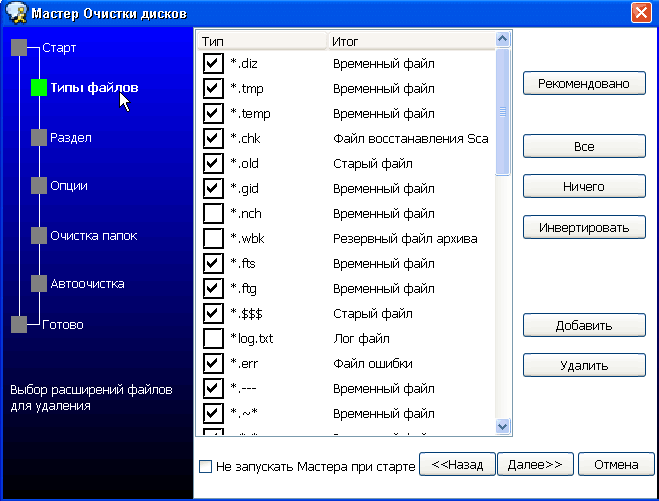Click the gray square marker beside Раздел
This screenshot has width=659, height=501.
coord(39,137)
